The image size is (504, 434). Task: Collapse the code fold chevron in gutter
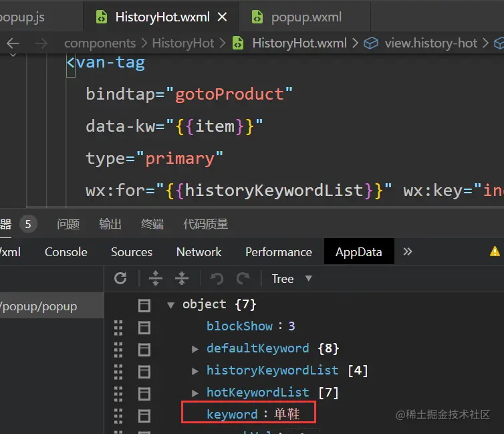pos(13,56)
